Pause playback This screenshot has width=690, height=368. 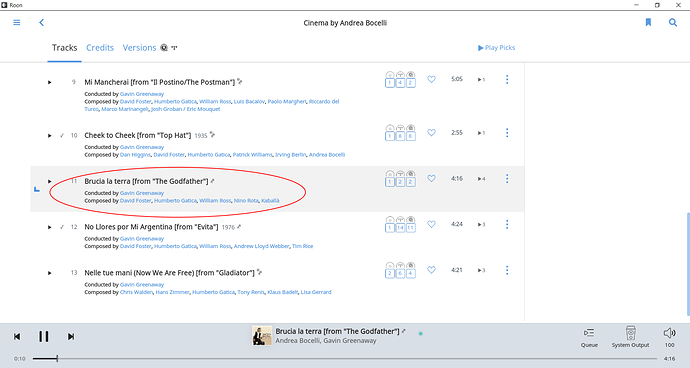click(x=44, y=337)
